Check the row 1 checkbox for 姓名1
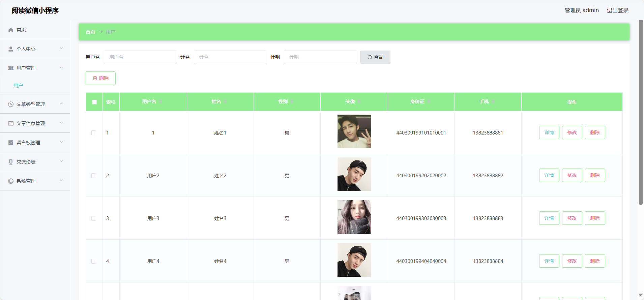Image resolution: width=644 pixels, height=300 pixels. click(x=94, y=133)
